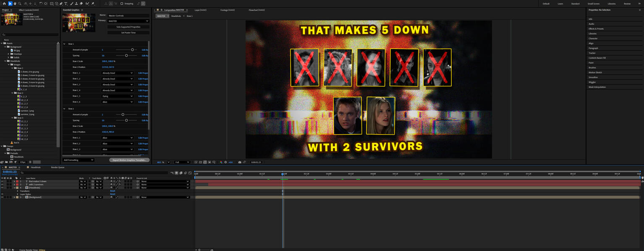
Task: Open the Row 1_6 'Alive' dropdown
Action: [x=118, y=102]
